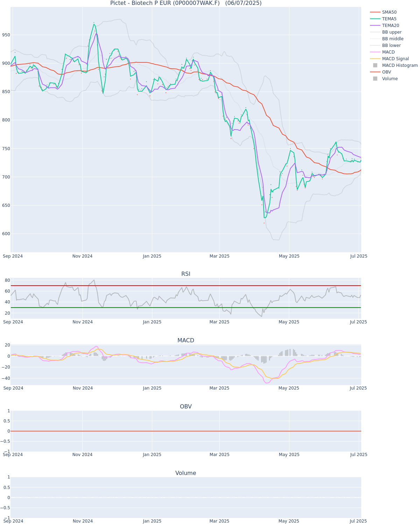
Task: Click the 80 label on RSI axis
Action: coord(7,280)
